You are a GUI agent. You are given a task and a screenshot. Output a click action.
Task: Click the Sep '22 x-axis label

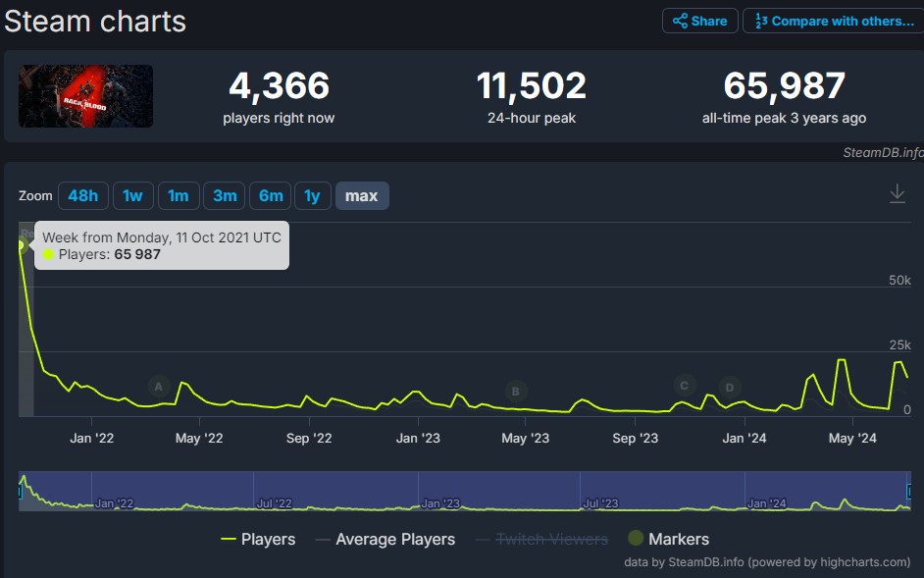click(309, 439)
